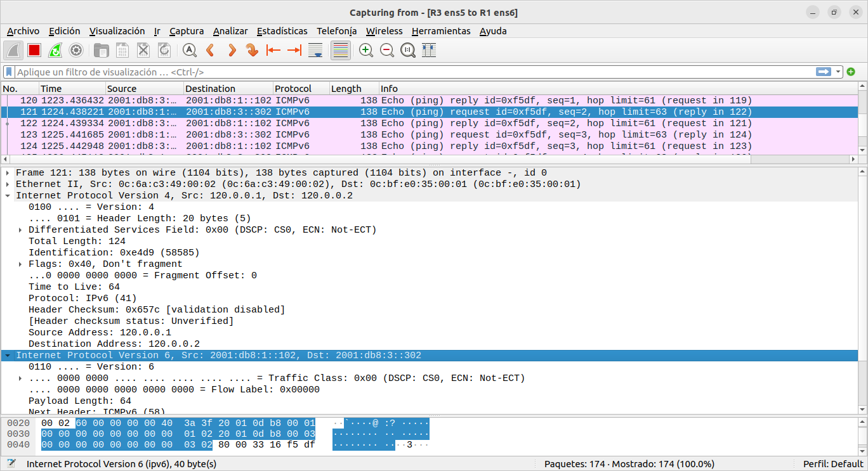Open the Visualización menu
Screen dimensions: 868x471
(x=117, y=31)
